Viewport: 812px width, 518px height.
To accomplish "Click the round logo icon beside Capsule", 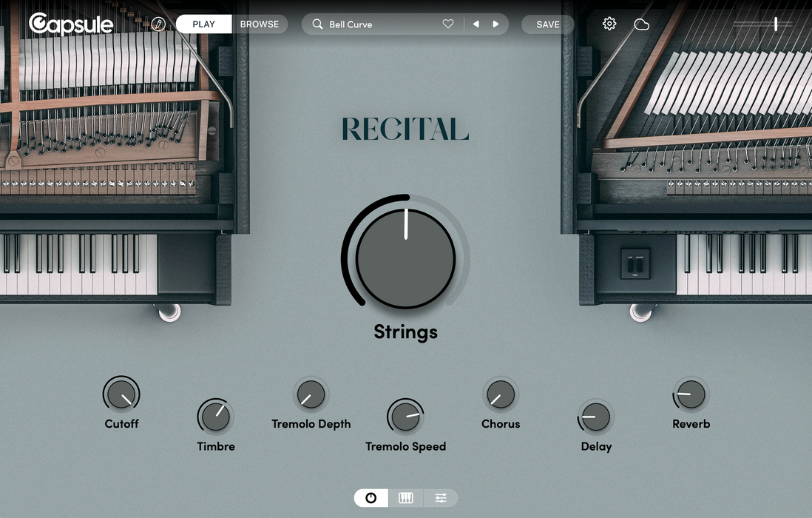I will 158,24.
